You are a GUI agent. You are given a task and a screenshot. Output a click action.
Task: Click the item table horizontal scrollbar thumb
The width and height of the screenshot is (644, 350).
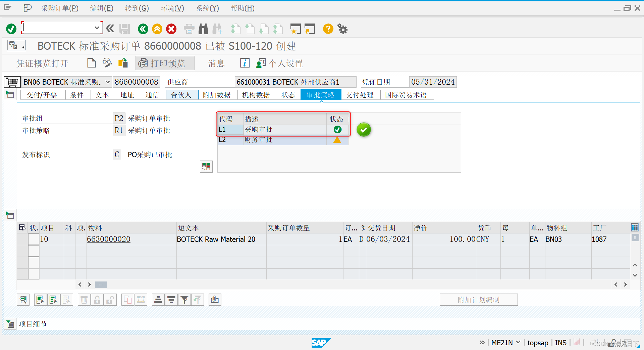tap(101, 285)
